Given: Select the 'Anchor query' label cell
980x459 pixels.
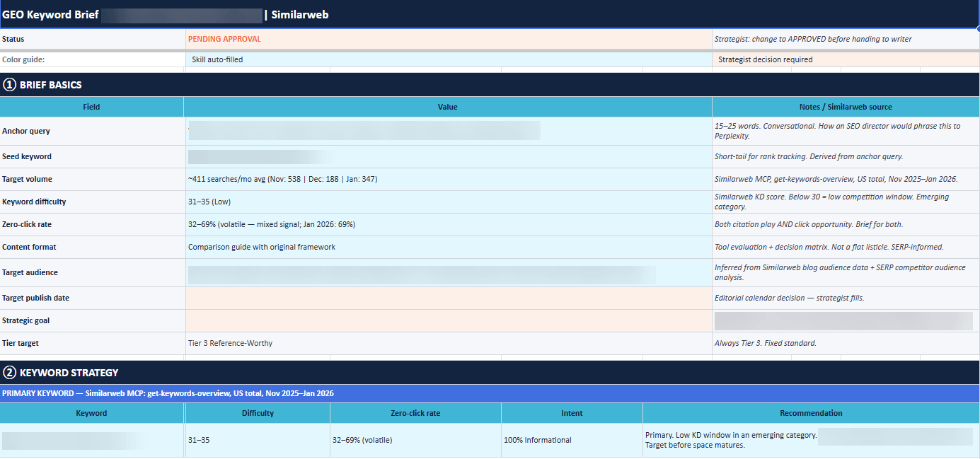Looking at the screenshot, I should (x=92, y=131).
